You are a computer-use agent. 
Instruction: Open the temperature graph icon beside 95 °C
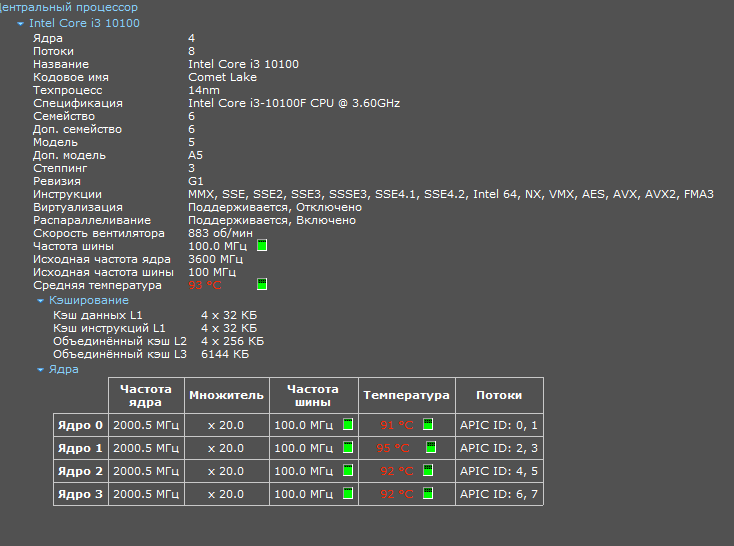(x=431, y=447)
